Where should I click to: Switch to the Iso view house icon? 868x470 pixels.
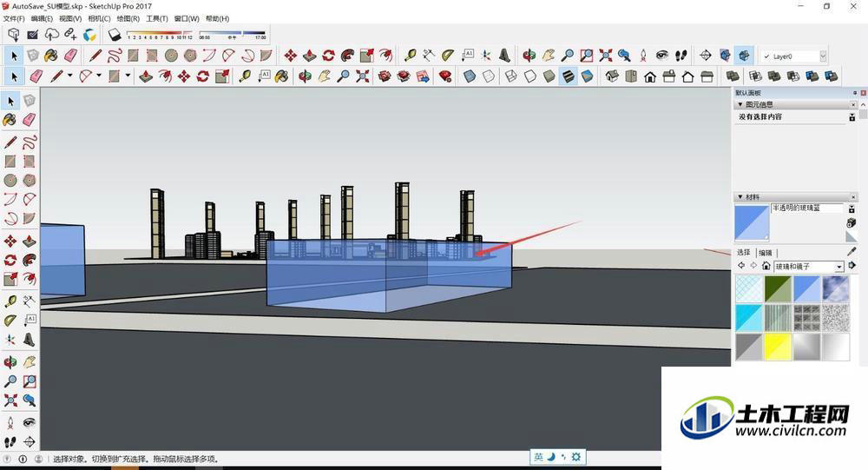pyautogui.click(x=612, y=76)
